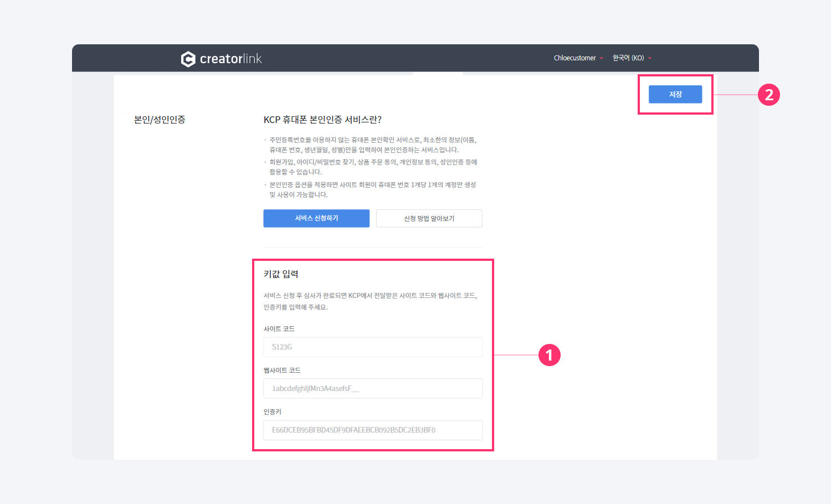
Task: Click the pink number 1 marker
Action: (549, 355)
